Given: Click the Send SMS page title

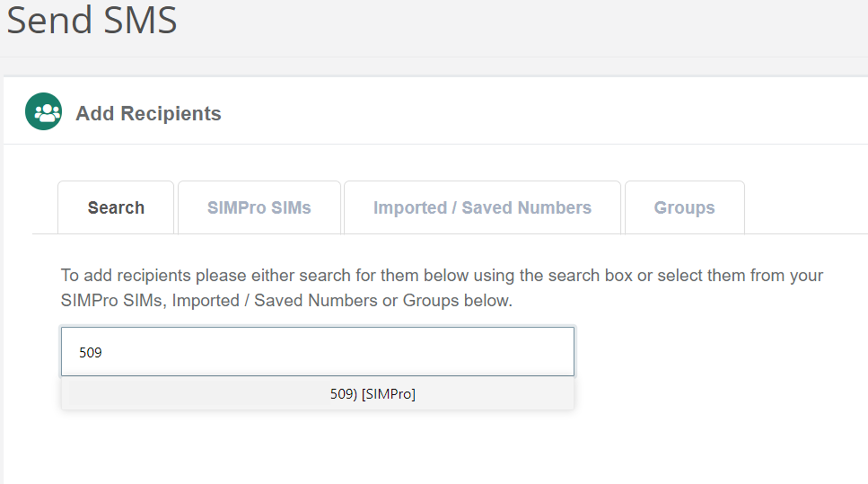Looking at the screenshot, I should (x=92, y=20).
